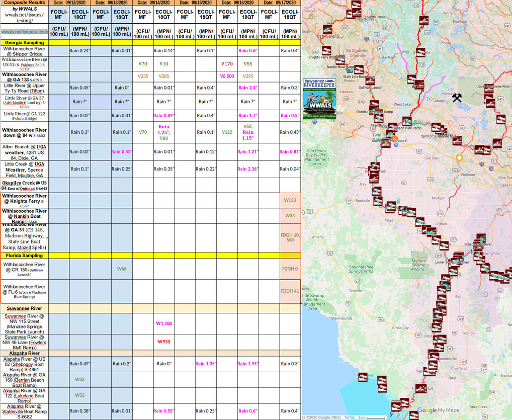The width and height of the screenshot is (512, 420).
Task: Open the Gibson Park Ramp map marker
Action: [x=407, y=122]
